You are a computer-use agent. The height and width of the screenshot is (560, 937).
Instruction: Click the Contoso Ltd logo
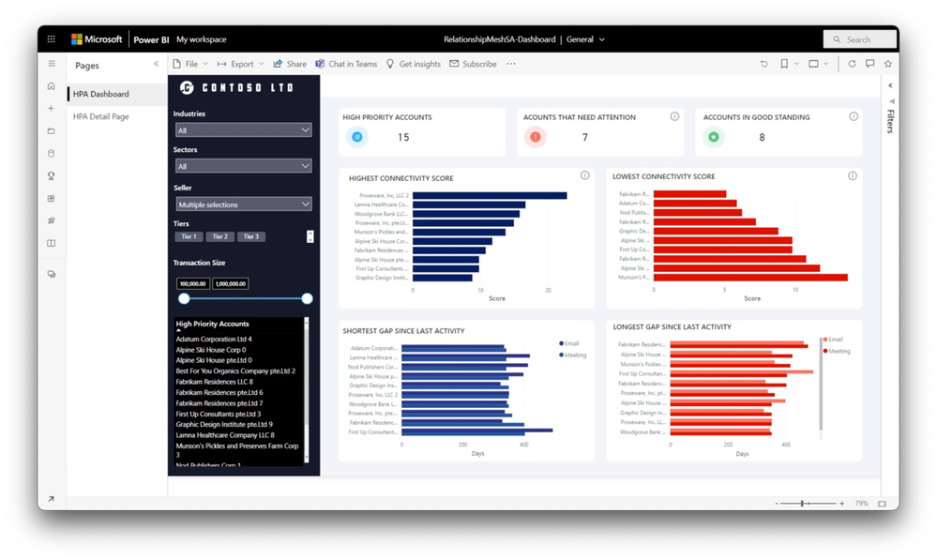[x=236, y=88]
